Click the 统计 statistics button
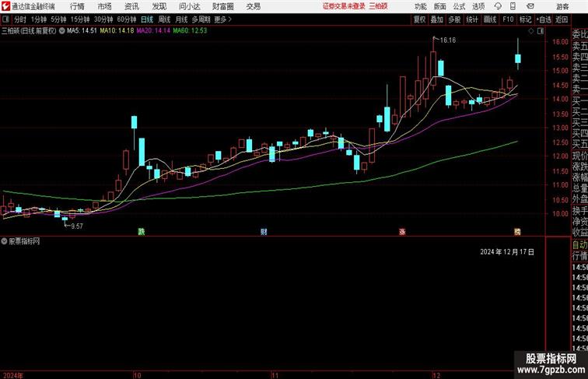Screen dimensions: 588x379 (472, 19)
